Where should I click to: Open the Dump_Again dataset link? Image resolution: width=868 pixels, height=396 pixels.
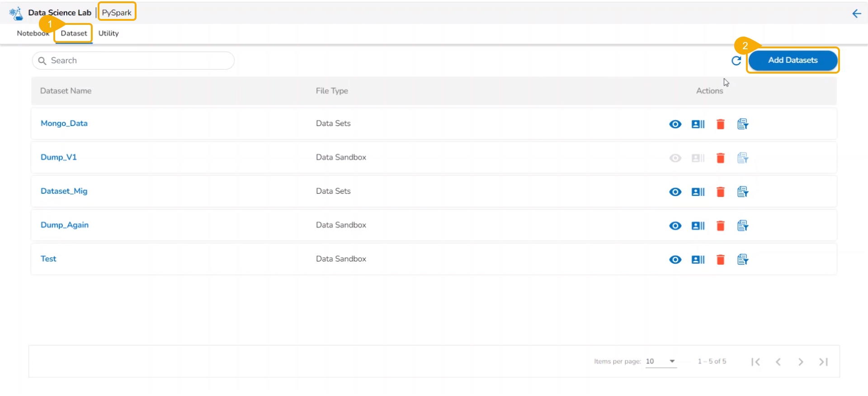pyautogui.click(x=65, y=225)
